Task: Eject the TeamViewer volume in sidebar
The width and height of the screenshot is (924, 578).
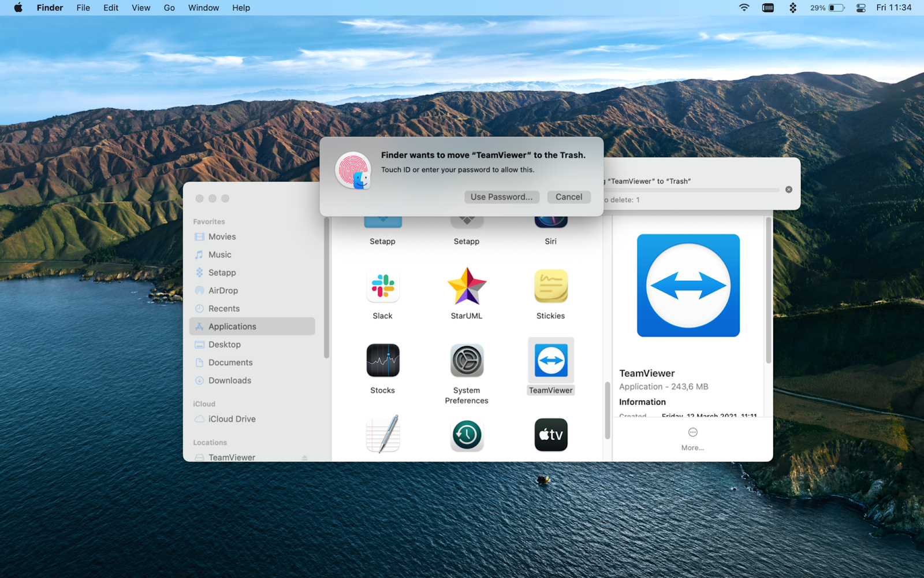Action: point(304,458)
